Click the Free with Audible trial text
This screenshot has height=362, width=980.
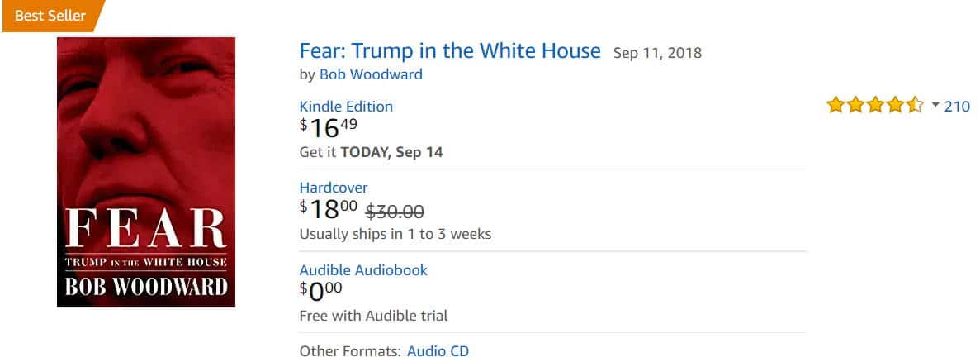pyautogui.click(x=373, y=316)
